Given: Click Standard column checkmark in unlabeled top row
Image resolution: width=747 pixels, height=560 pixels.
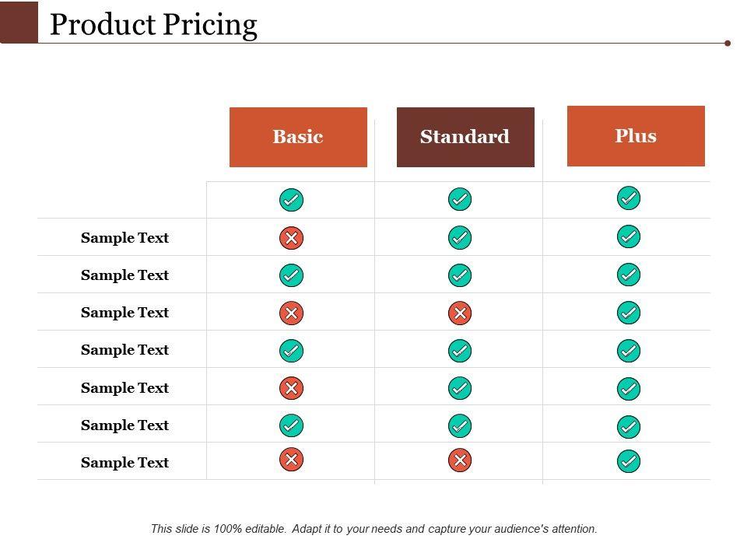Looking at the screenshot, I should coord(460,199).
